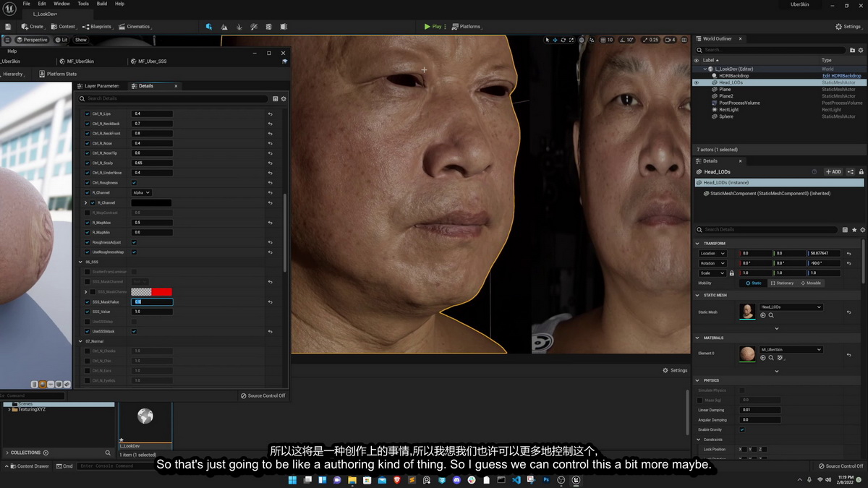Open R_Channel Alpha dropdown
The height and width of the screenshot is (488, 868).
141,193
